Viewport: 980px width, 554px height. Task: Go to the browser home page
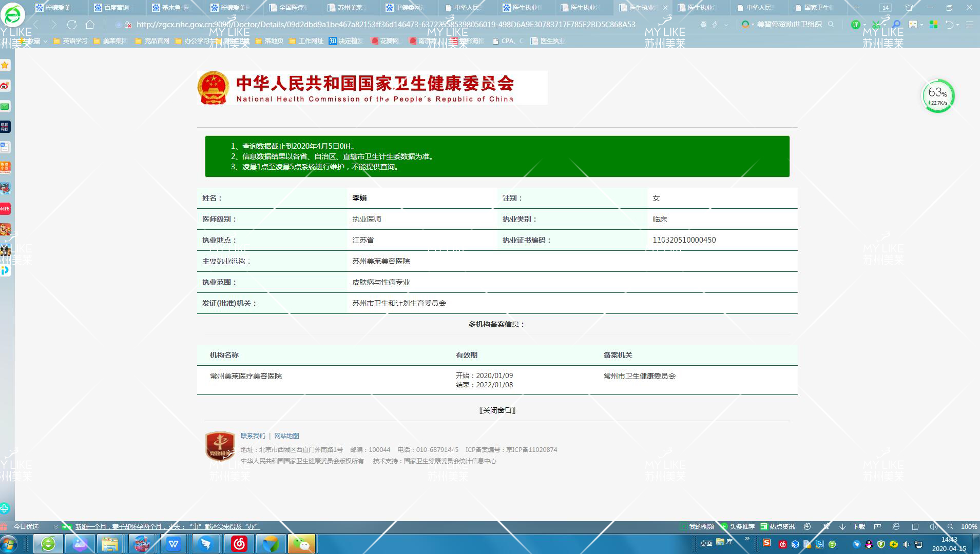pos(90,25)
